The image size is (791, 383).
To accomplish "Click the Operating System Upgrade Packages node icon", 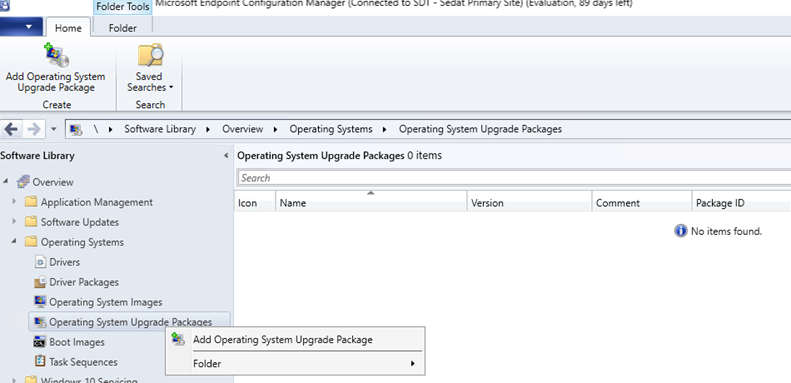I will (40, 322).
